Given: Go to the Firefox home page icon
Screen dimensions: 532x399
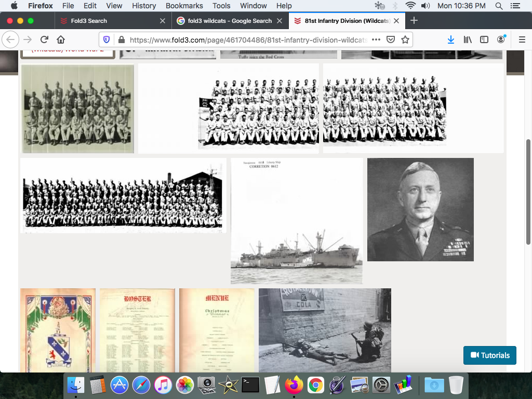Looking at the screenshot, I should point(61,39).
